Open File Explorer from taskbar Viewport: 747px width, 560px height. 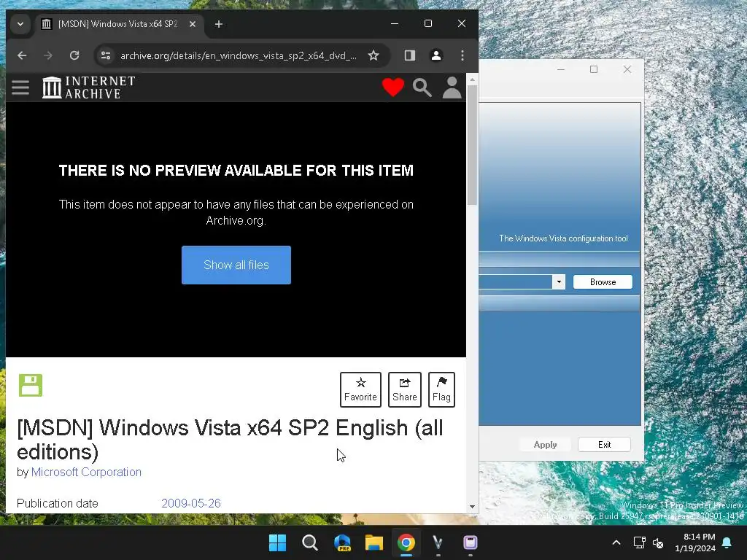click(x=374, y=542)
